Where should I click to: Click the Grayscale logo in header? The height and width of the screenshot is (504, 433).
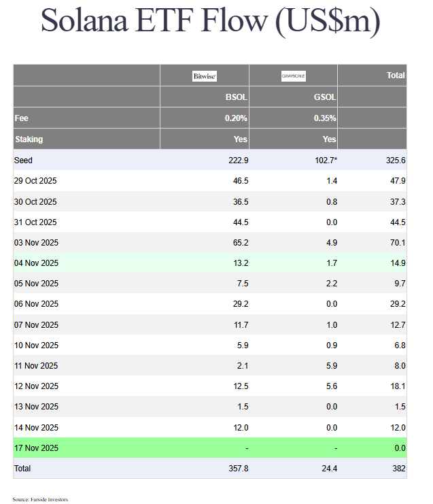click(x=293, y=76)
